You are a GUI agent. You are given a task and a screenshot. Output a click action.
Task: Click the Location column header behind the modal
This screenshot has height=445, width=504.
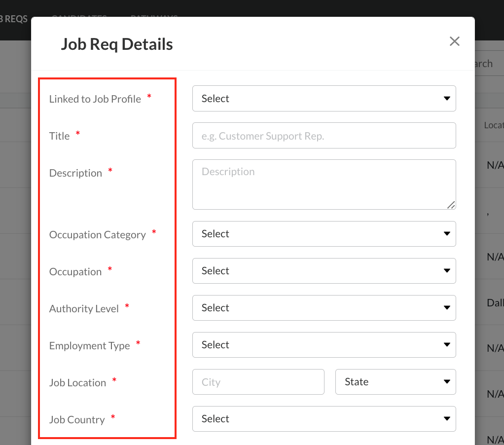point(494,125)
